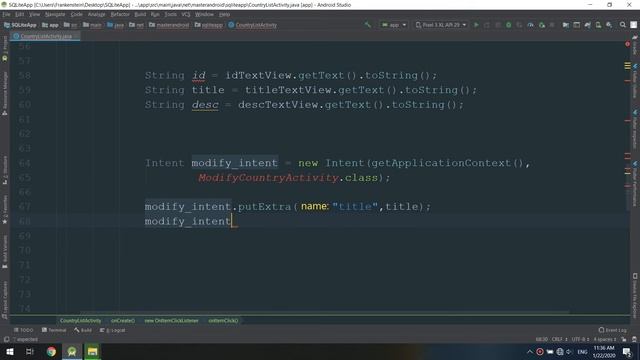
Task: Change the 4 spaces indent setting
Action: (604, 339)
